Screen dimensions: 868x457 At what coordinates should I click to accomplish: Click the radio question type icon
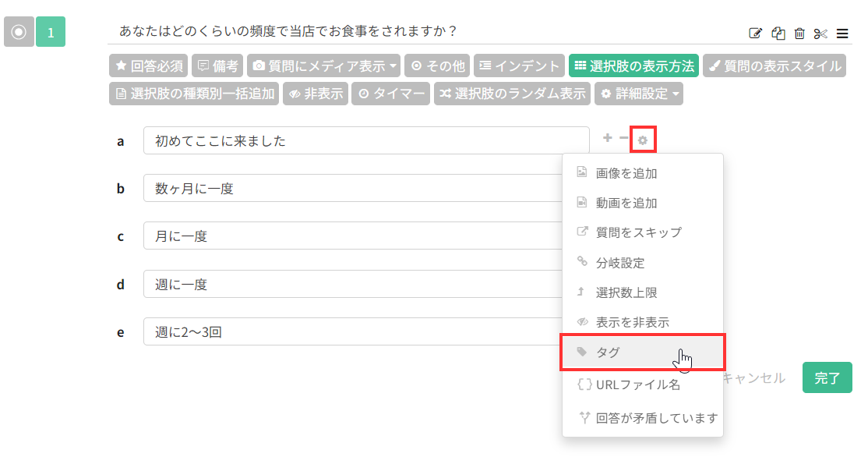pos(19,31)
